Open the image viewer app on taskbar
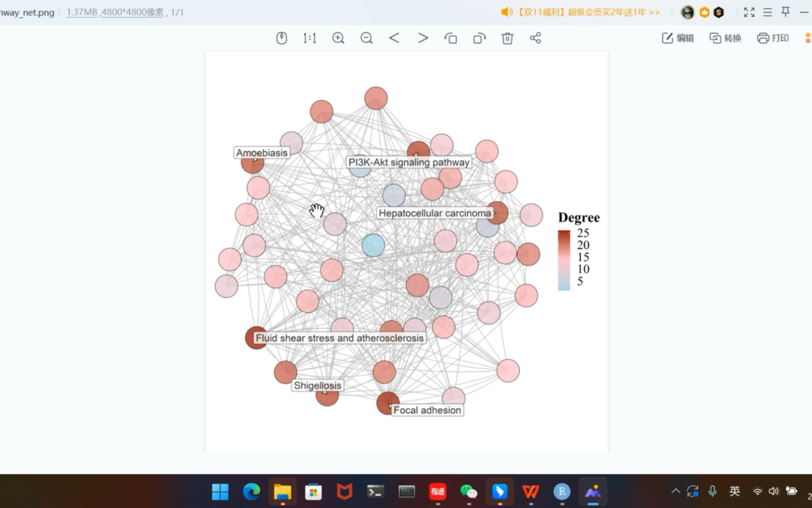The height and width of the screenshot is (508, 812). point(593,492)
